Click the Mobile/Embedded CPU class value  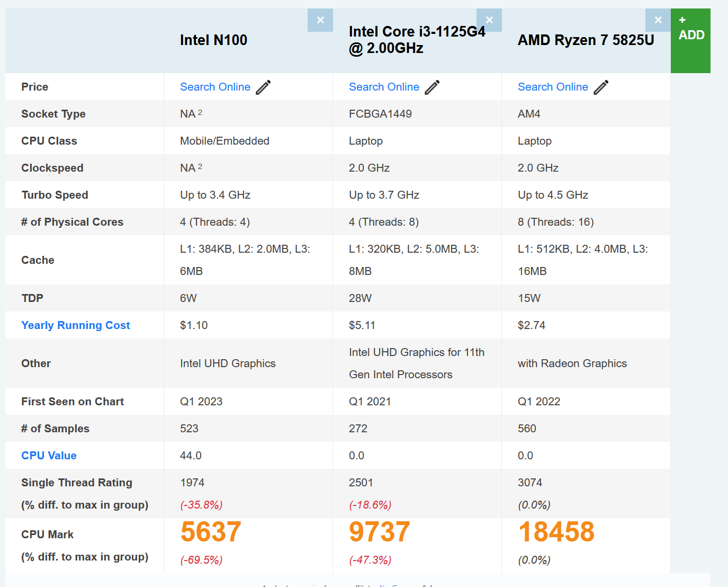click(x=224, y=141)
